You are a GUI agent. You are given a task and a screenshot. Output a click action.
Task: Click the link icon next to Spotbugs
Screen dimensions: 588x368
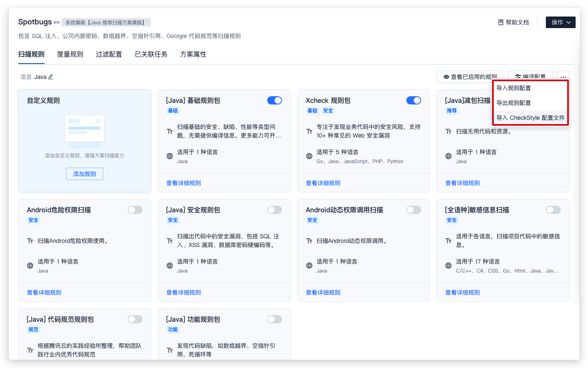(57, 22)
